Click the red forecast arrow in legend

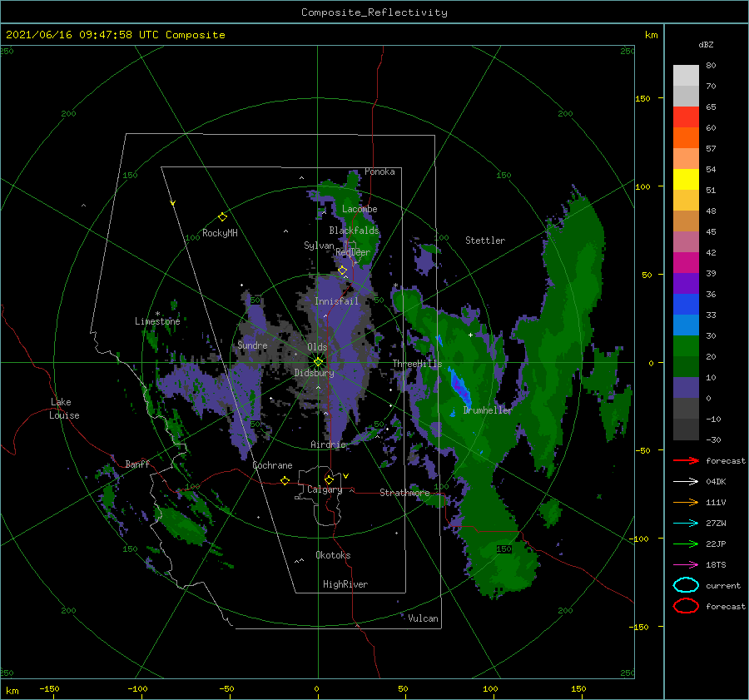[x=686, y=460]
